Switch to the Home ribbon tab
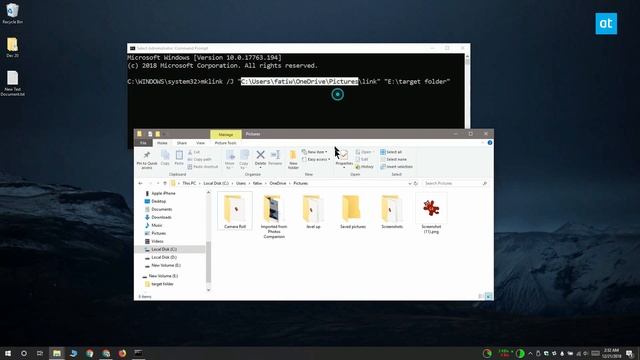 pyautogui.click(x=162, y=143)
